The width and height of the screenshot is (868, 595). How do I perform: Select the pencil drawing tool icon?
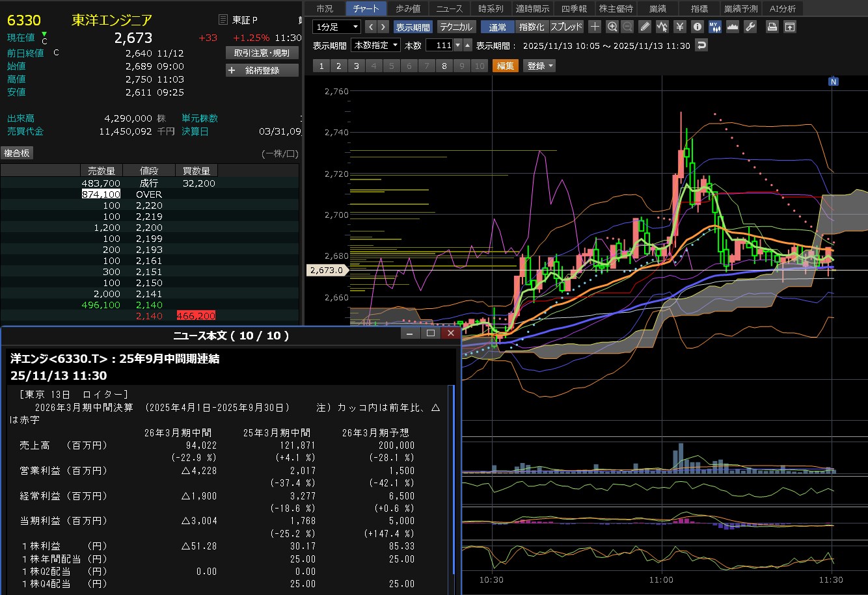(645, 27)
